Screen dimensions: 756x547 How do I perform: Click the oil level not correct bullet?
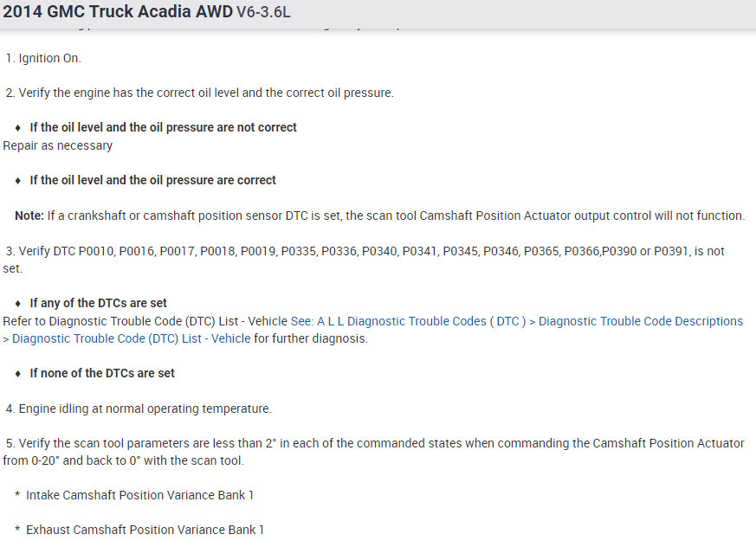[163, 127]
